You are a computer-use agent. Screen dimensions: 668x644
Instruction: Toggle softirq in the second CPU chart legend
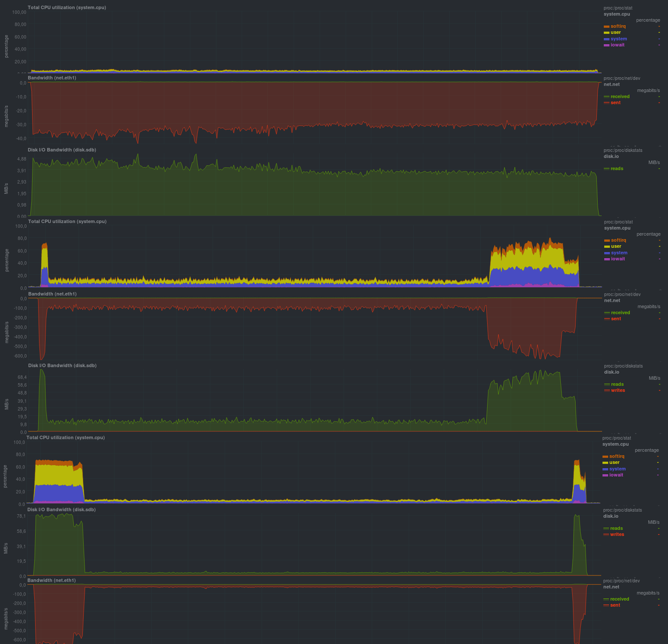tap(619, 240)
